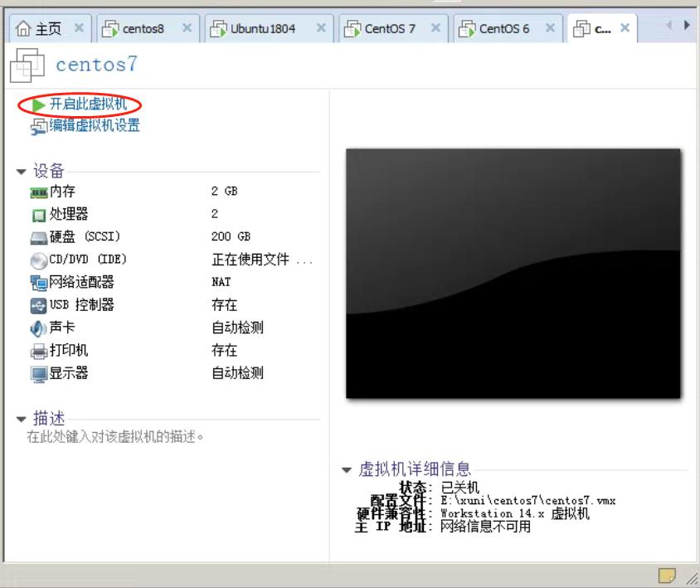Click the centos7 VM title icon

coord(27,66)
